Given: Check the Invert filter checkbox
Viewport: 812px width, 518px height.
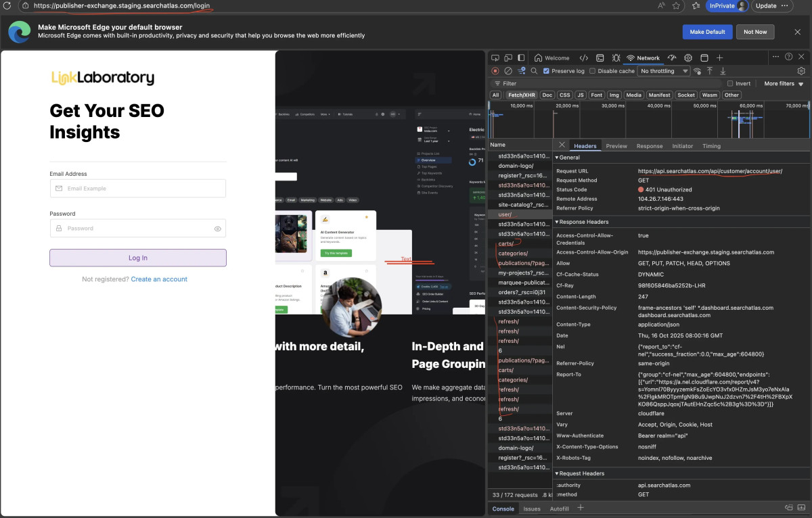Looking at the screenshot, I should click(x=730, y=84).
